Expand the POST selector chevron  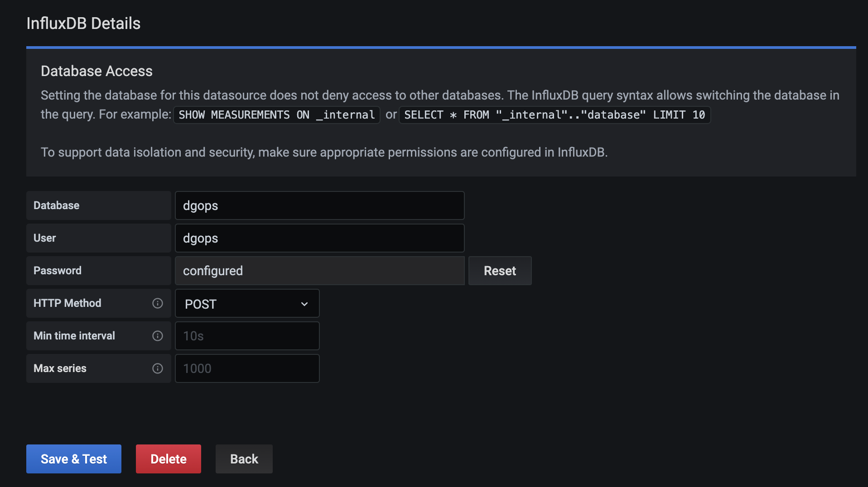[x=304, y=304]
